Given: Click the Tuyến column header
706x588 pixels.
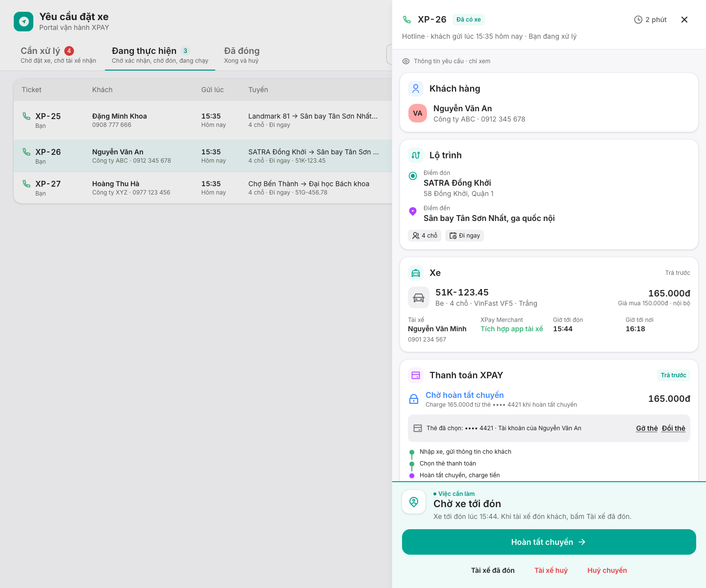Looking at the screenshot, I should coord(258,90).
